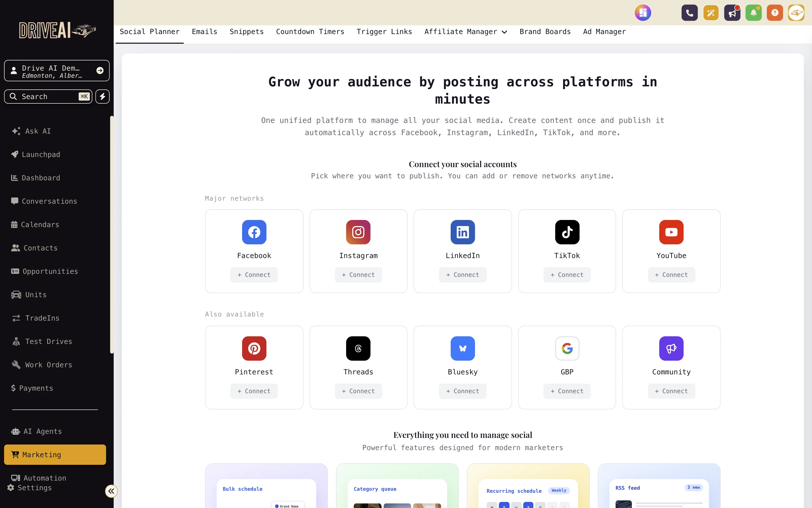The width and height of the screenshot is (812, 508).
Task: Connect a Bluesky account
Action: pos(463,391)
